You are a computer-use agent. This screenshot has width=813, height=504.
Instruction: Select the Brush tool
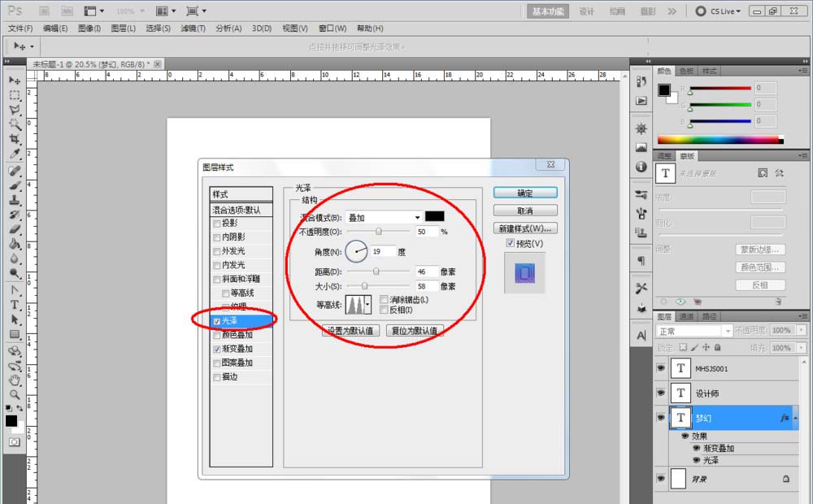(x=15, y=185)
